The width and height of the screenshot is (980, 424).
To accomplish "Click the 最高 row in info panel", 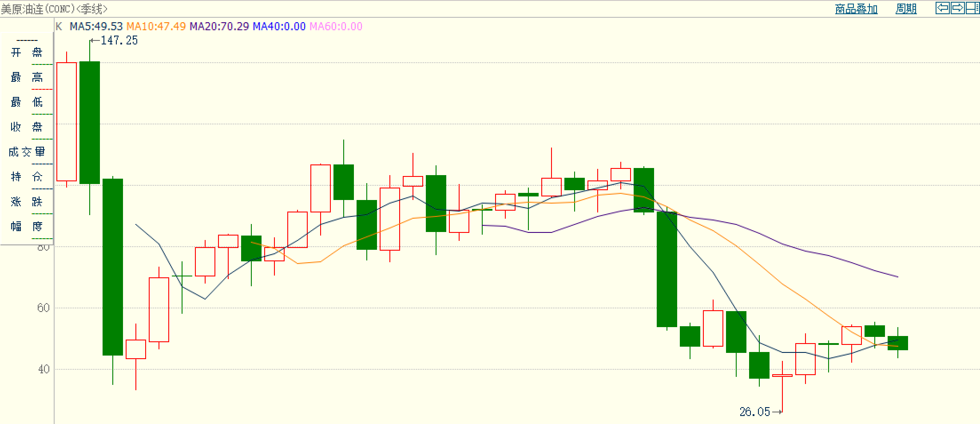I will pyautogui.click(x=27, y=78).
